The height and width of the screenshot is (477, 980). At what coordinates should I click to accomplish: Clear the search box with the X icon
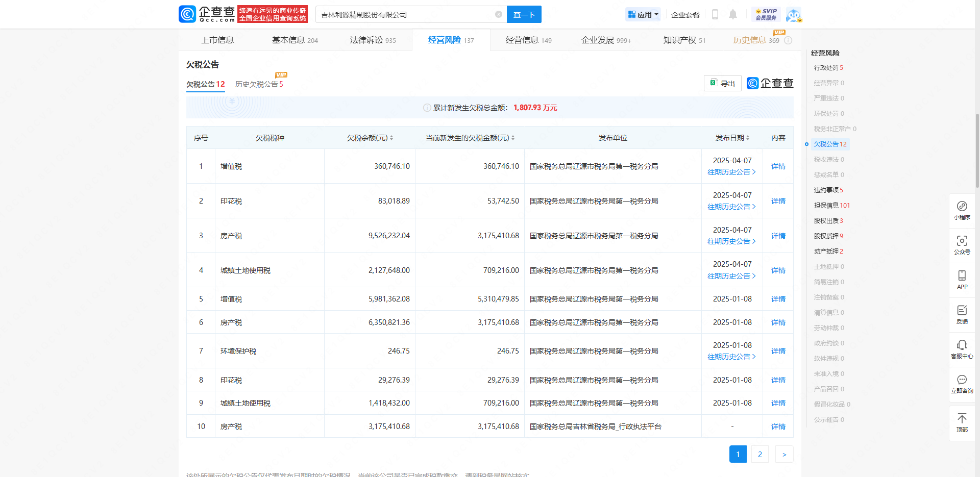pos(499,14)
